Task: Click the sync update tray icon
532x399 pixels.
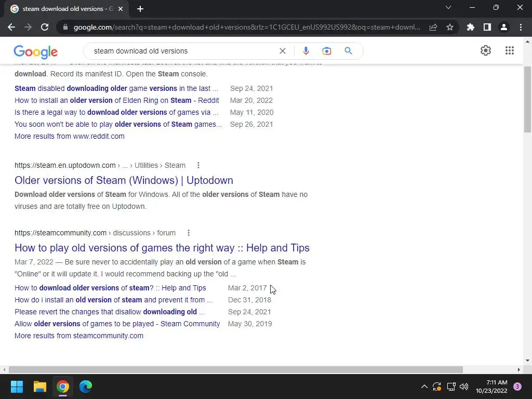Action: [x=437, y=387]
